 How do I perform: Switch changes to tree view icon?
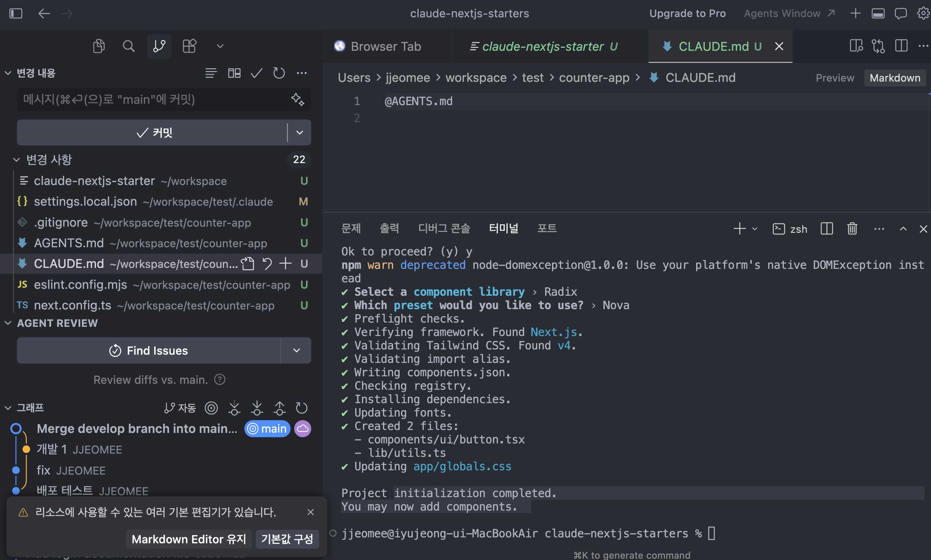(x=211, y=73)
